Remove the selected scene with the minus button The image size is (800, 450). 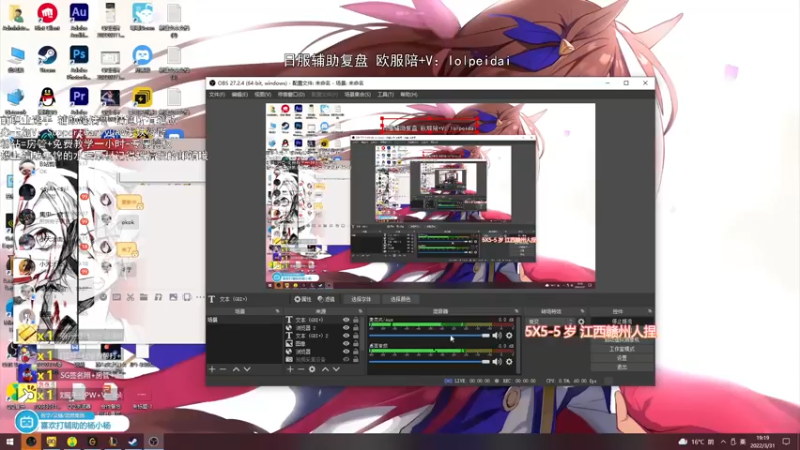pos(223,369)
